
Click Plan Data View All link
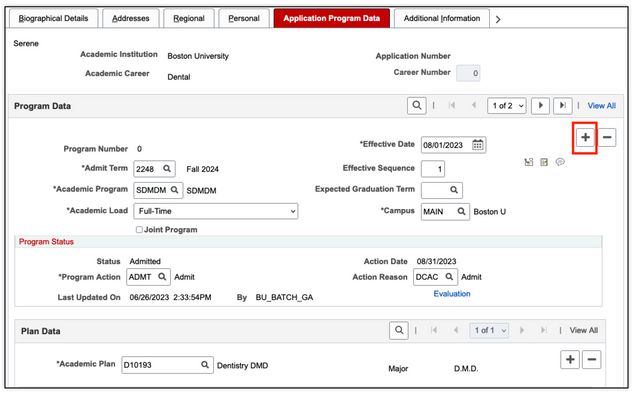tap(583, 331)
